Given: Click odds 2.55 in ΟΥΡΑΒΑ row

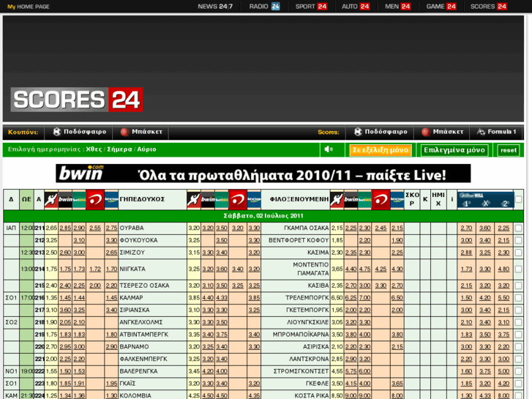Looking at the screenshot, I should pos(95,228).
